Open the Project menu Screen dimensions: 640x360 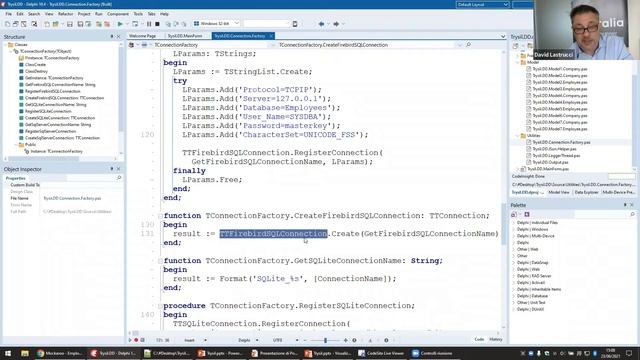[x=84, y=14]
